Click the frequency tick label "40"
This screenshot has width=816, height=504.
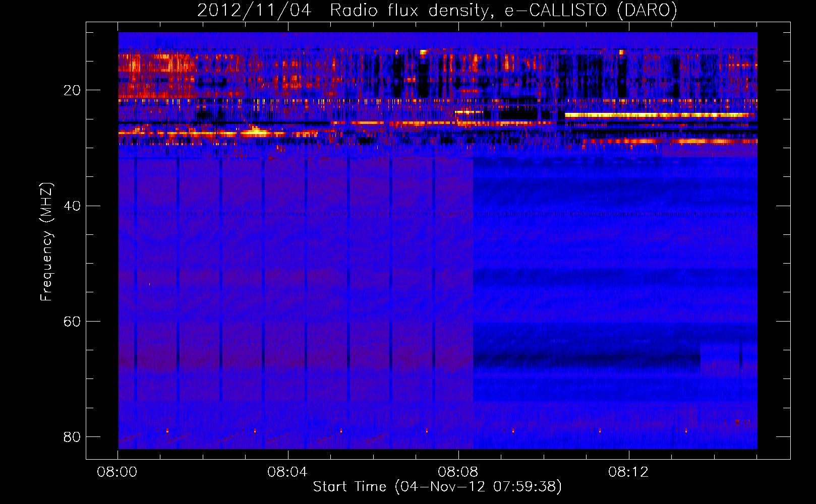(x=72, y=206)
